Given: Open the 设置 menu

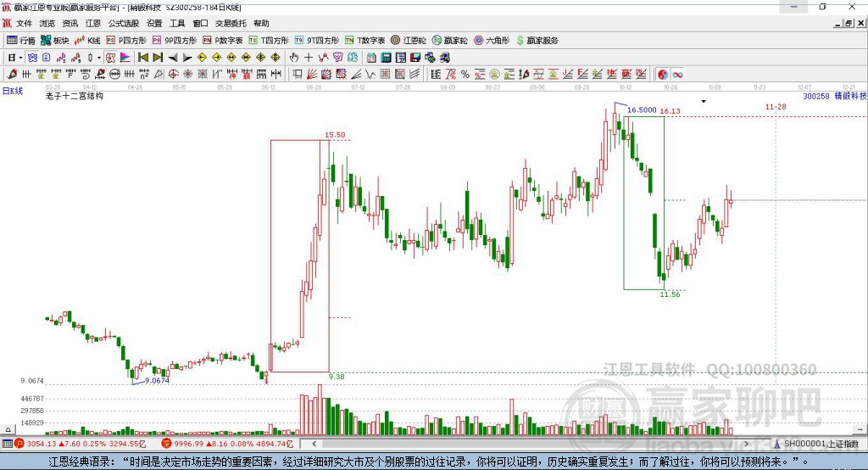Looking at the screenshot, I should [154, 23].
